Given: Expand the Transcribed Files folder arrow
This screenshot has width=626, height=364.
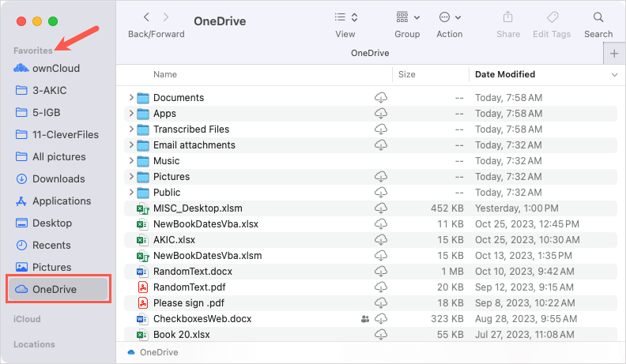Looking at the screenshot, I should coord(131,129).
